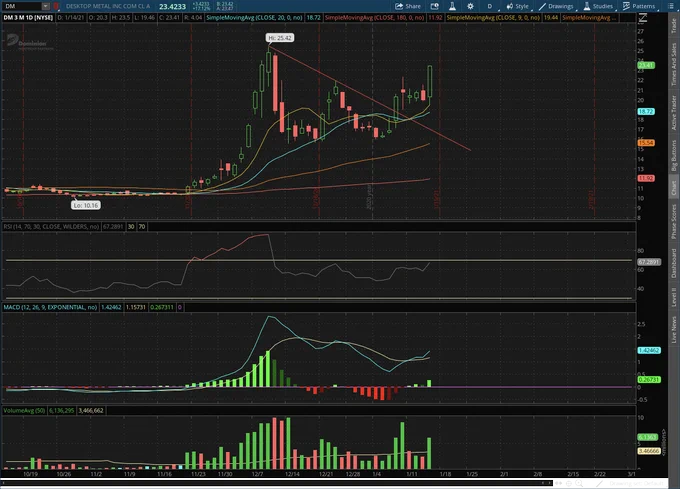
Task: Click the RSI 30 oversold level box
Action: click(131, 226)
